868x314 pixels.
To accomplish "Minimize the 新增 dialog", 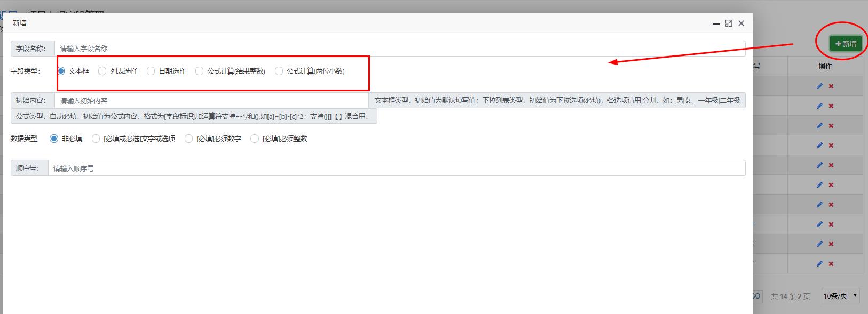I will click(716, 23).
